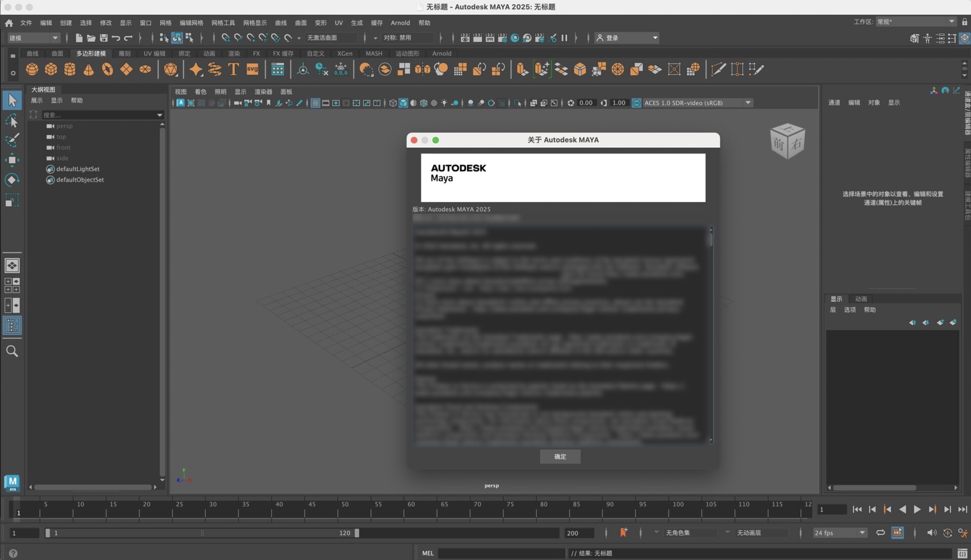971x560 pixels.
Task: Click play forward on the timeline
Action: (917, 510)
